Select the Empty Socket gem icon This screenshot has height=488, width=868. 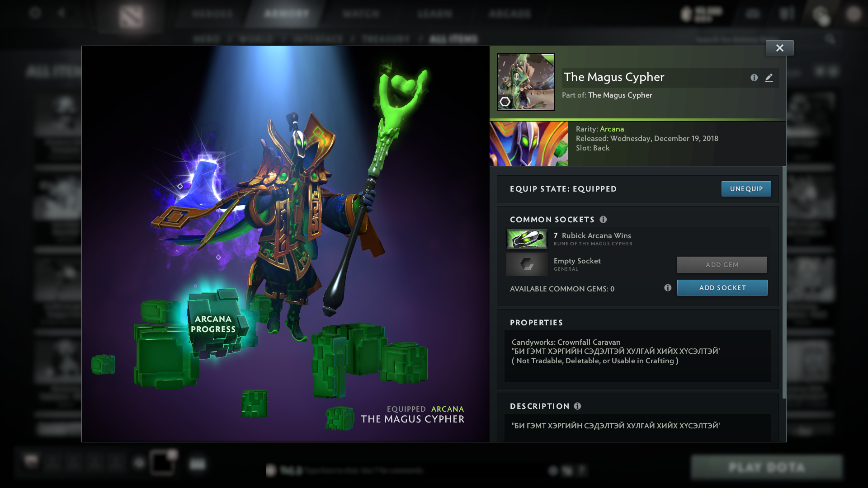point(527,264)
